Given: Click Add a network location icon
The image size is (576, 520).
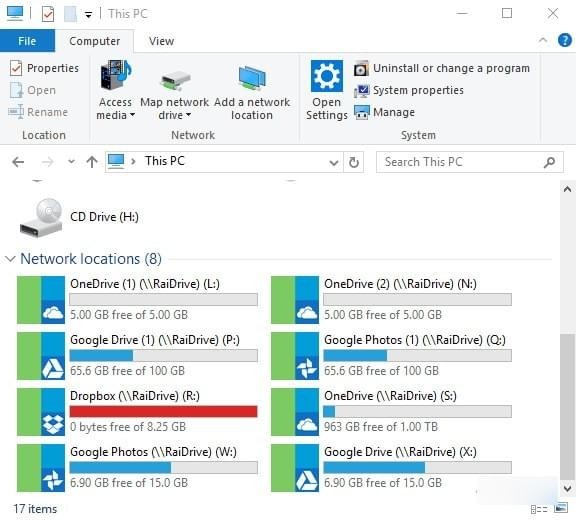Looking at the screenshot, I should tap(252, 78).
